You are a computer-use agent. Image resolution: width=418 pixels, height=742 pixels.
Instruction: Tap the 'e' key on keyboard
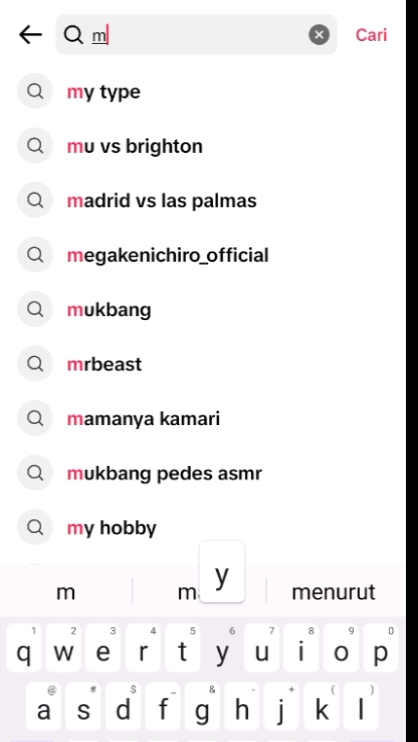(103, 648)
